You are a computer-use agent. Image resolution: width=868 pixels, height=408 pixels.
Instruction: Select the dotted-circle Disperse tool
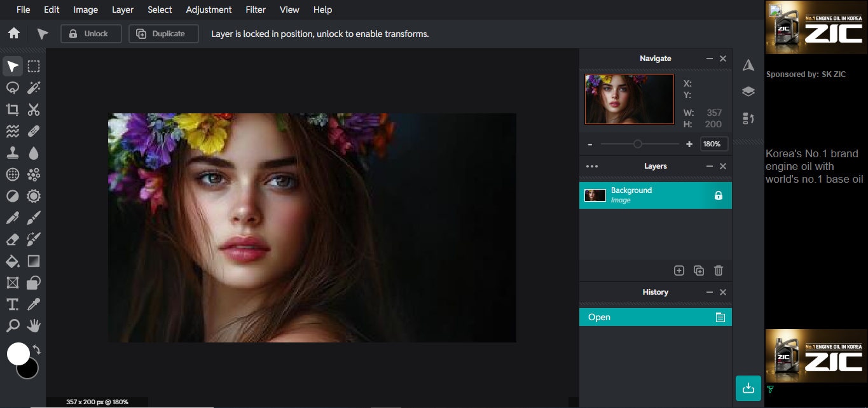point(13,174)
